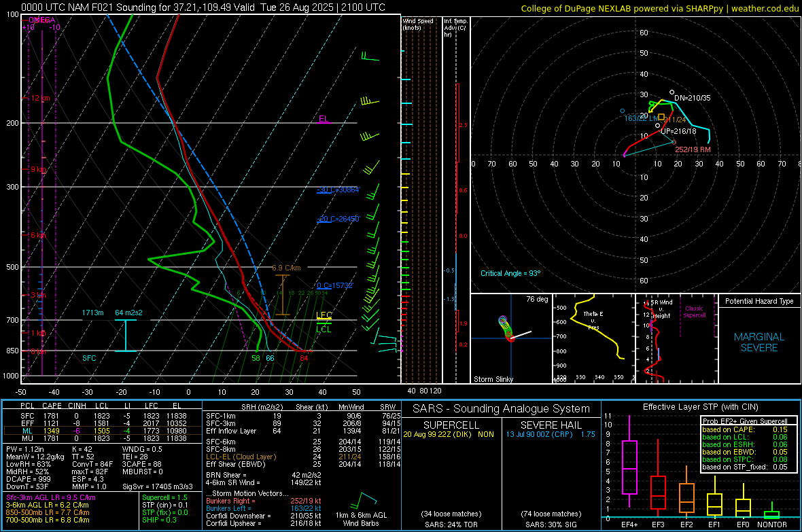This screenshot has width=802, height=532.
Task: Click the storm slinky colored circles
Action: pyautogui.click(x=506, y=327)
